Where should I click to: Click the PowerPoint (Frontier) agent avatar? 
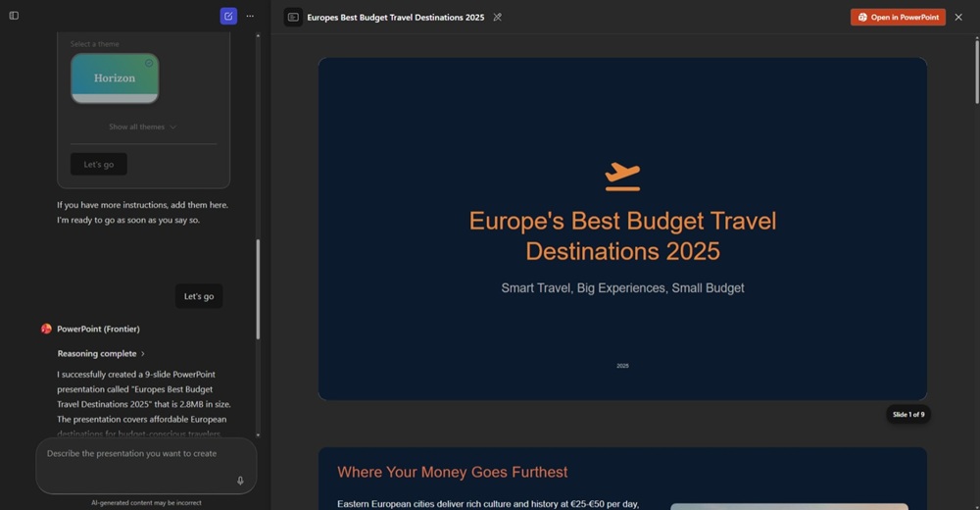(46, 329)
